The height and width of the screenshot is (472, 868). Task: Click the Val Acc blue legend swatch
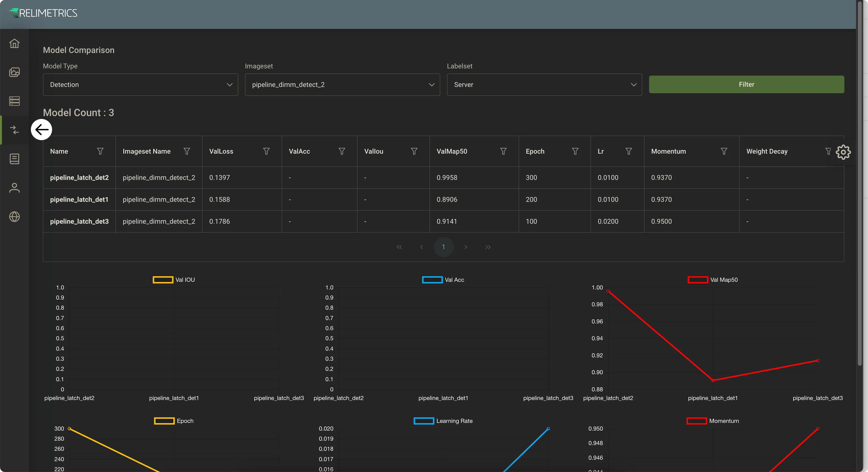coord(432,280)
